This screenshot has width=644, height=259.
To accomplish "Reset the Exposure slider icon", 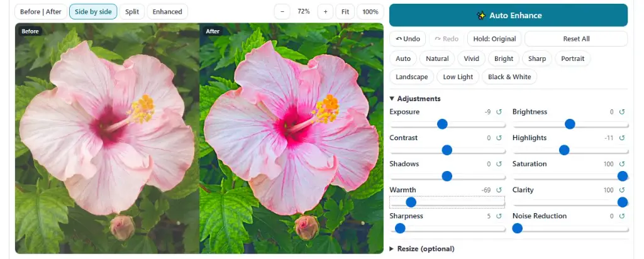I will click(x=499, y=112).
